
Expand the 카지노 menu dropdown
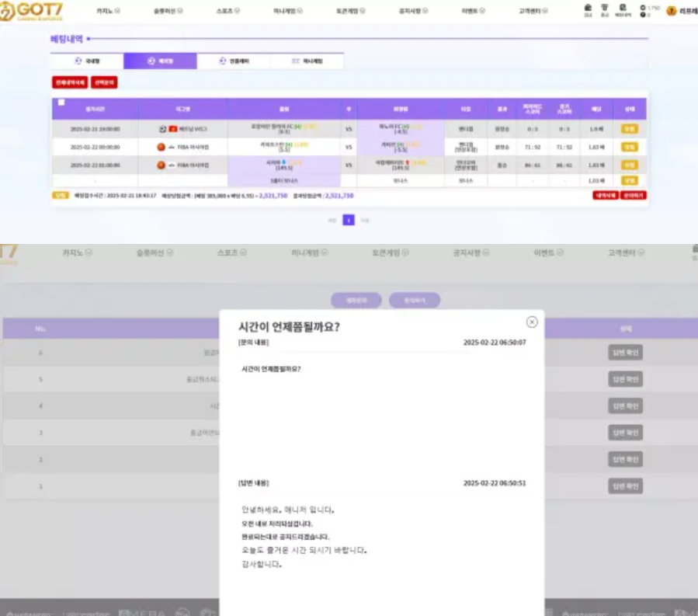tap(109, 12)
